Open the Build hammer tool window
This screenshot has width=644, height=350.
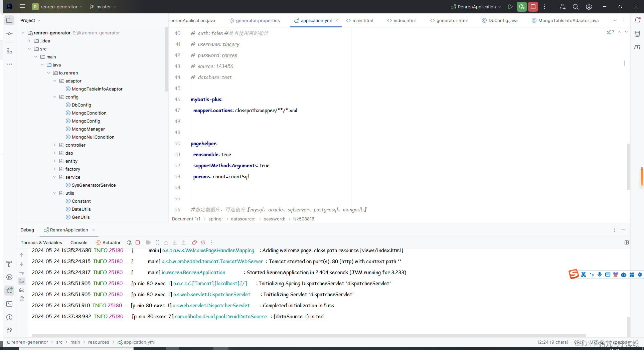(x=9, y=264)
